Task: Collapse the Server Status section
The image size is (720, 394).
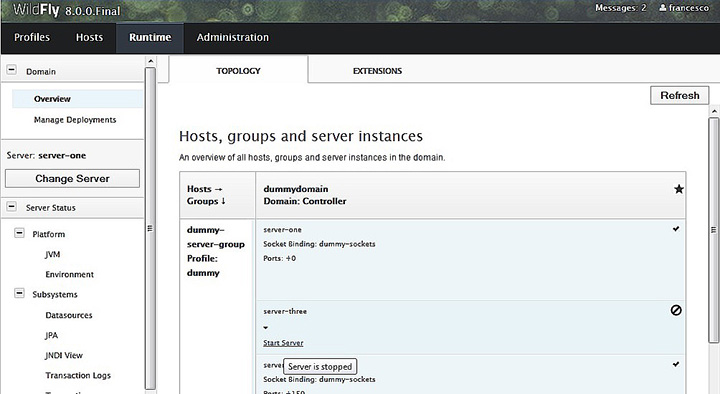Action: pos(11,207)
